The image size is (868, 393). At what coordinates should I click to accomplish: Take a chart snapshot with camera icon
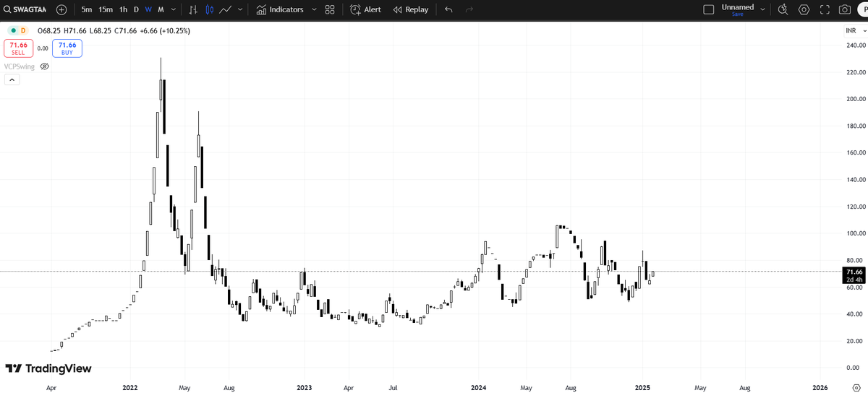[844, 9]
